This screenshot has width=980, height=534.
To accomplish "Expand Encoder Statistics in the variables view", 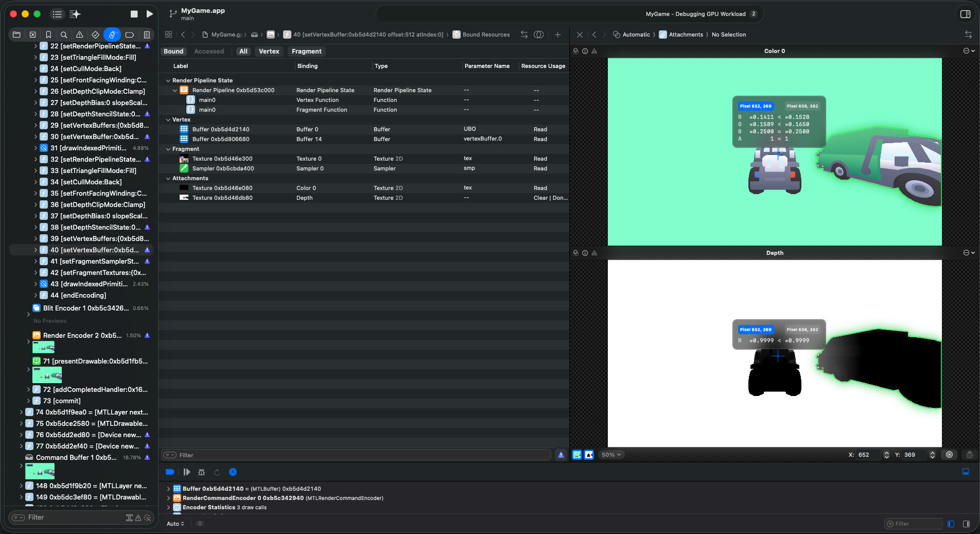I will click(168, 507).
